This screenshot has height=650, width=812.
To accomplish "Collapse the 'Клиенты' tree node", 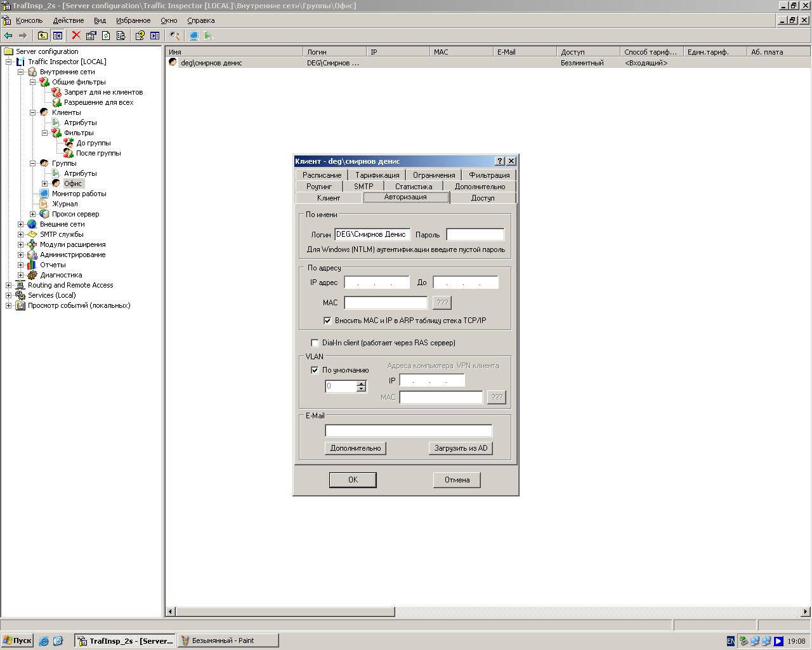I will pos(33,112).
